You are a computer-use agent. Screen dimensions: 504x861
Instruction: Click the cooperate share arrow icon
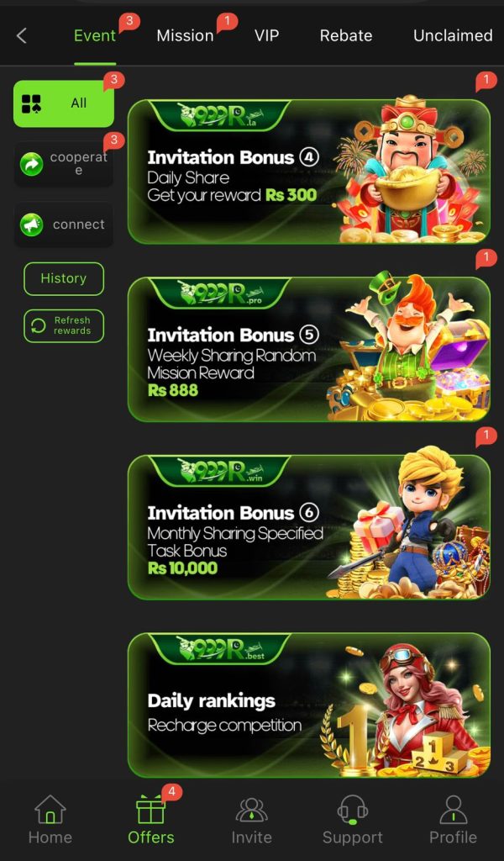click(31, 164)
